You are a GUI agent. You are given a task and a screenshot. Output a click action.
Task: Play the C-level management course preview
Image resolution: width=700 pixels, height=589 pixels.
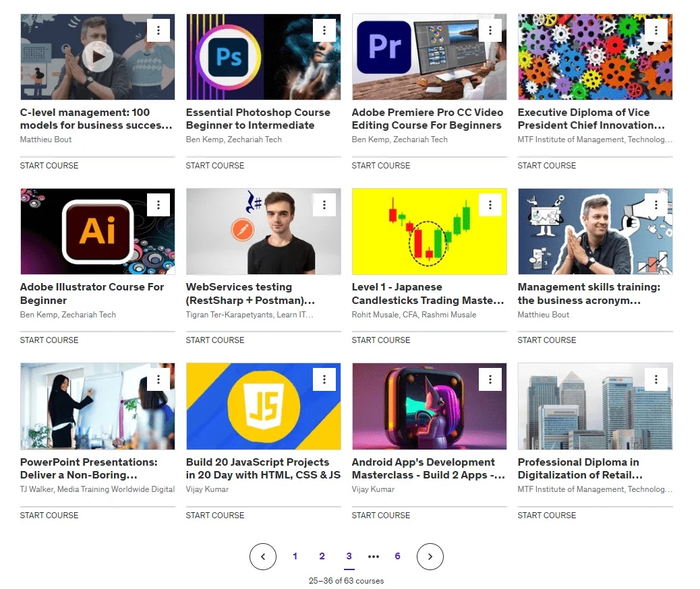pyautogui.click(x=97, y=57)
